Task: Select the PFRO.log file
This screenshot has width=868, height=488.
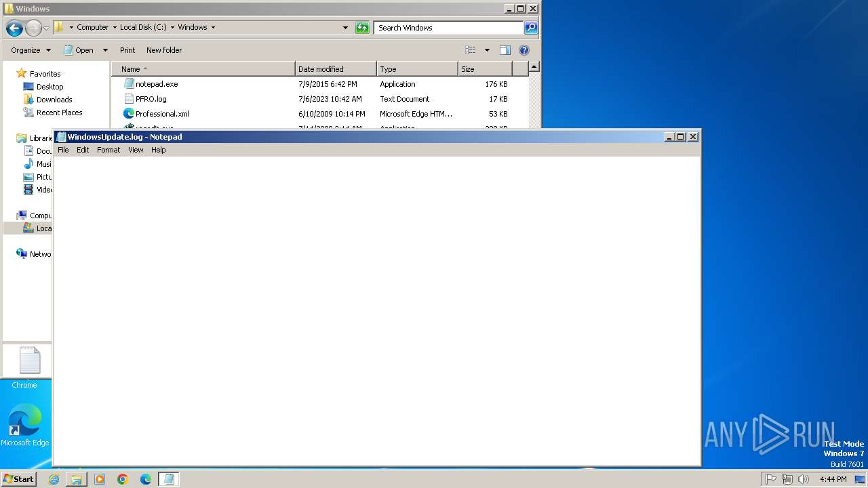Action: [x=151, y=99]
